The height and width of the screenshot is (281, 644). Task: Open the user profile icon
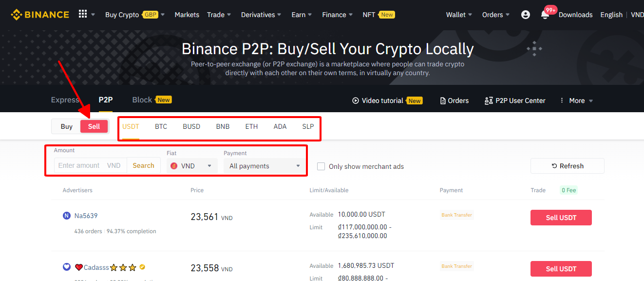pyautogui.click(x=525, y=15)
